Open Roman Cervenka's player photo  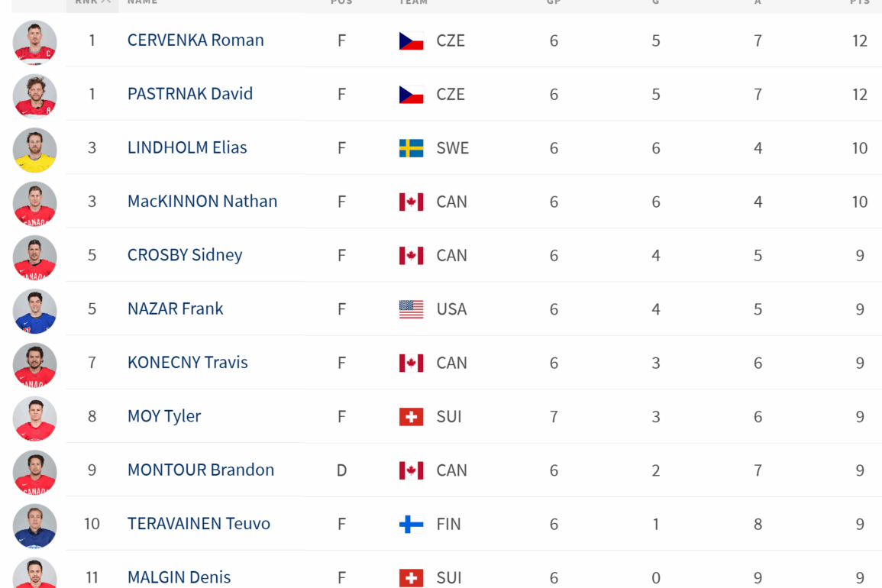tap(35, 42)
